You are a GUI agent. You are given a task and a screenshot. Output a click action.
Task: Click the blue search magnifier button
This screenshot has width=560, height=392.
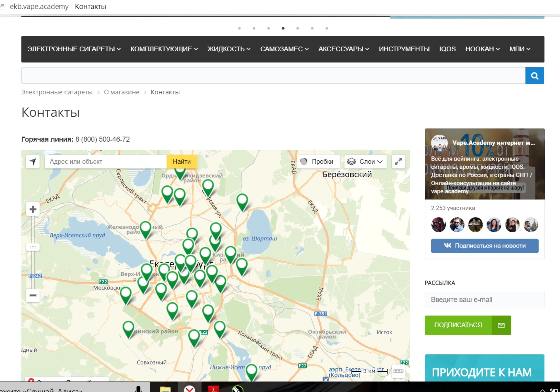pyautogui.click(x=534, y=75)
